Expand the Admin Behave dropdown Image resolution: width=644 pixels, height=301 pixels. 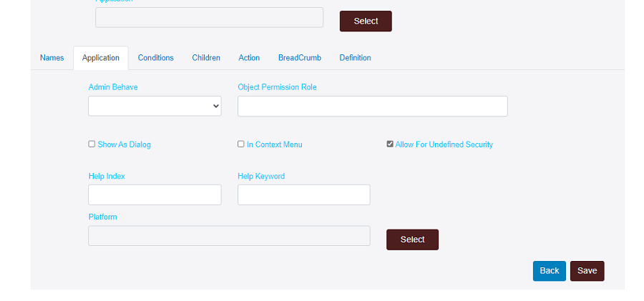[155, 106]
